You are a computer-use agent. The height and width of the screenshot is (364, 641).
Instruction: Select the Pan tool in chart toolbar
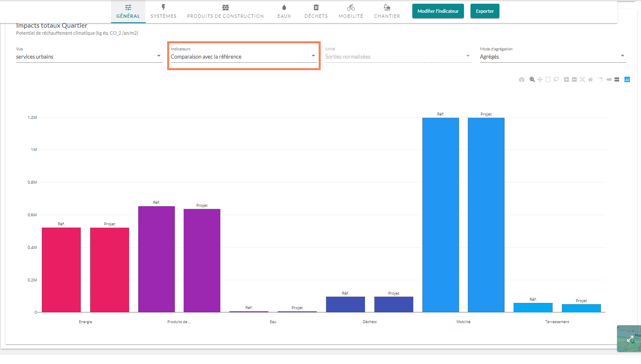point(540,80)
